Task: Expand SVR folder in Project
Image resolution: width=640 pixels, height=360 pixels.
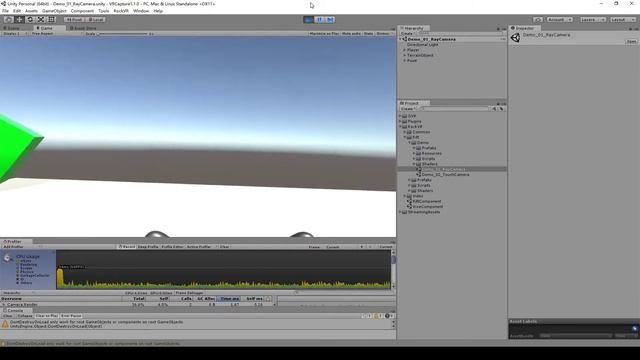Action: pos(400,116)
